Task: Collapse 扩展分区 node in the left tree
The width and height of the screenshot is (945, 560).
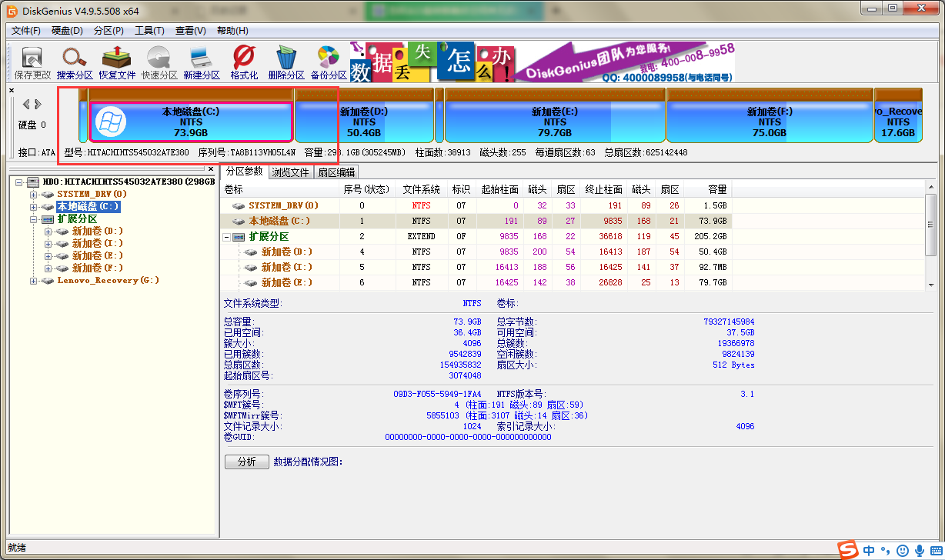Action: 34,219
